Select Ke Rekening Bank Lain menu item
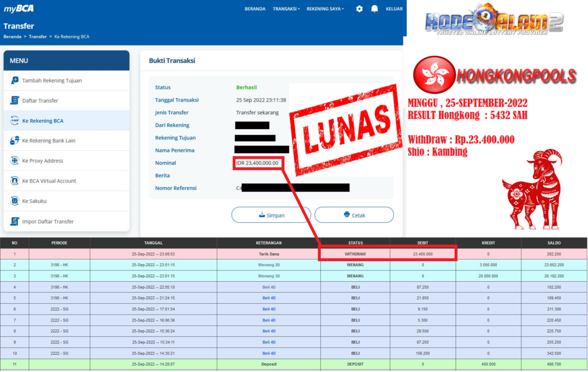The image size is (588, 372). click(x=67, y=141)
